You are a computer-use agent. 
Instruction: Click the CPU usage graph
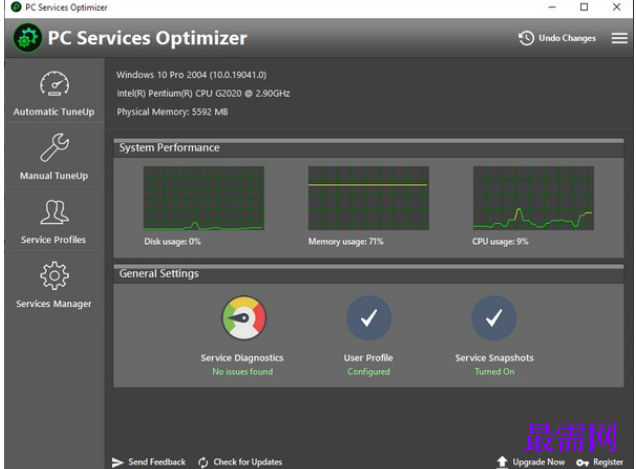coord(533,198)
